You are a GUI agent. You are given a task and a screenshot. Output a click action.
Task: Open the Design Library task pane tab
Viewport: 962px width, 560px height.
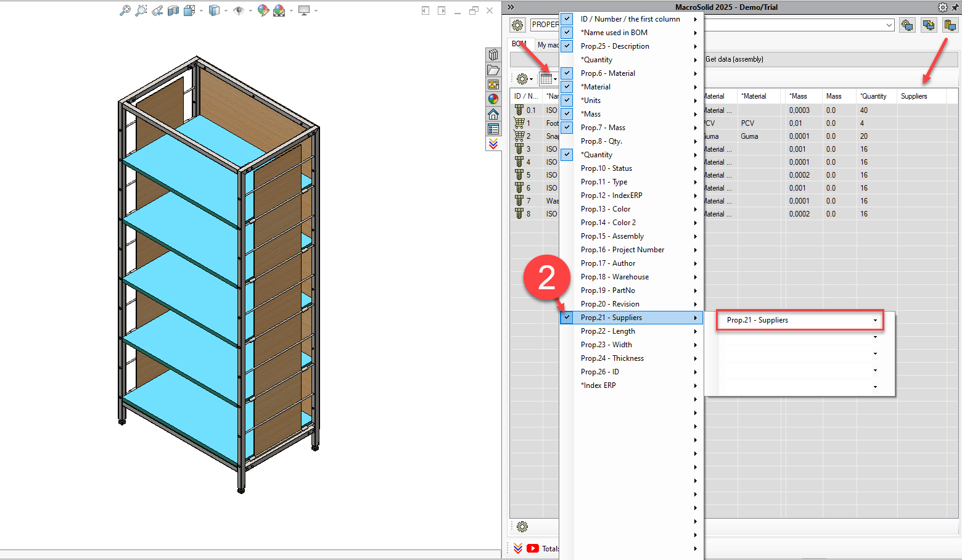click(493, 55)
